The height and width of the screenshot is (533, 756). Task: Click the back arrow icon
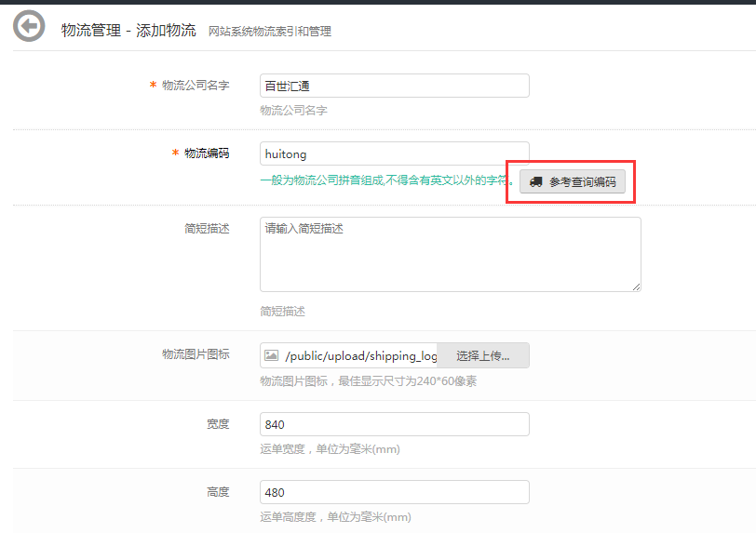point(28,26)
